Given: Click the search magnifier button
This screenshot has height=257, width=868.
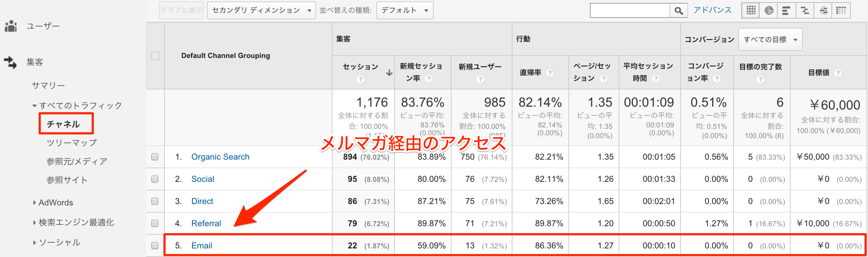Looking at the screenshot, I should (x=678, y=10).
